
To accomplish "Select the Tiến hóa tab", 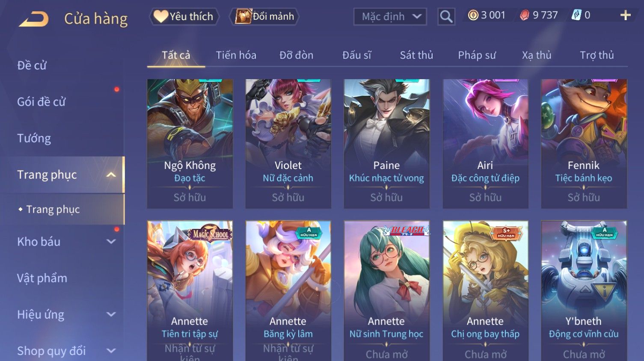I will pyautogui.click(x=236, y=55).
